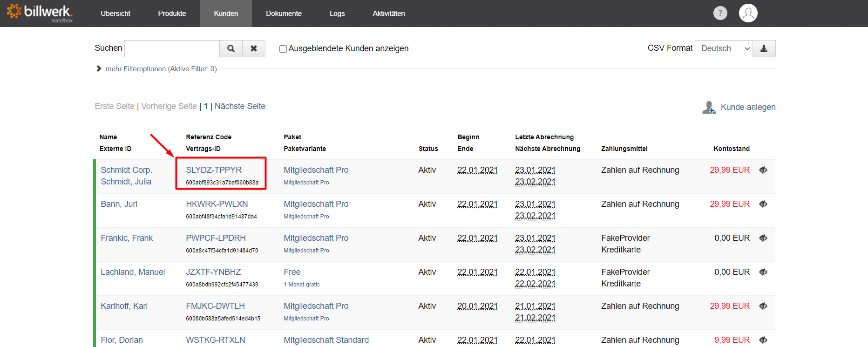Click Lachland next billing 22.02.2021
Viewport: 868px width, 347px height.
(x=535, y=284)
